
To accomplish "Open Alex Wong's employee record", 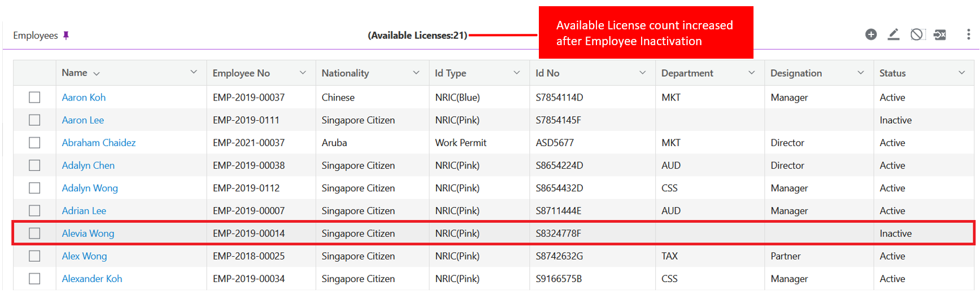I will 84,256.
